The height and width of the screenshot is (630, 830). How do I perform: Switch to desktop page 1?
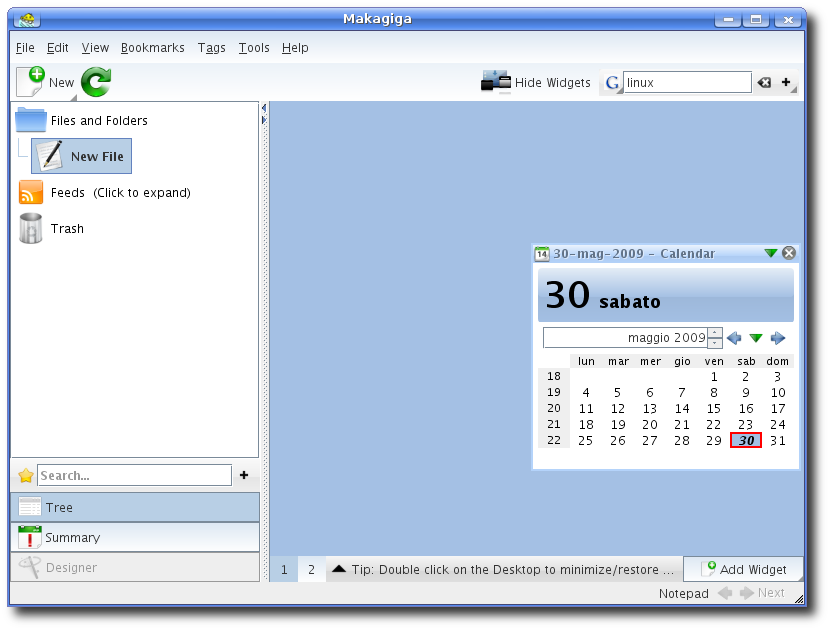[x=284, y=570]
